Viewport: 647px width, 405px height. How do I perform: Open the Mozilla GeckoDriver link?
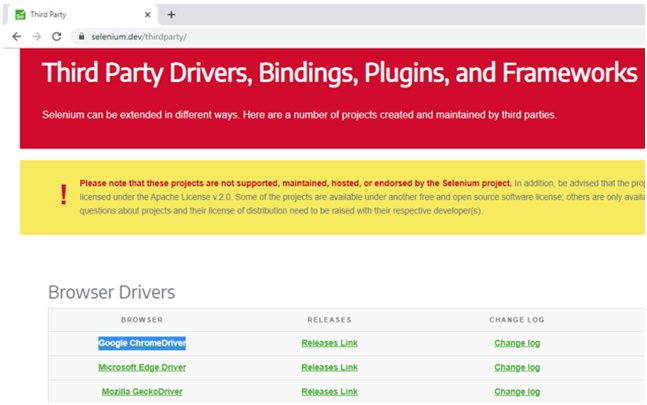[142, 392]
